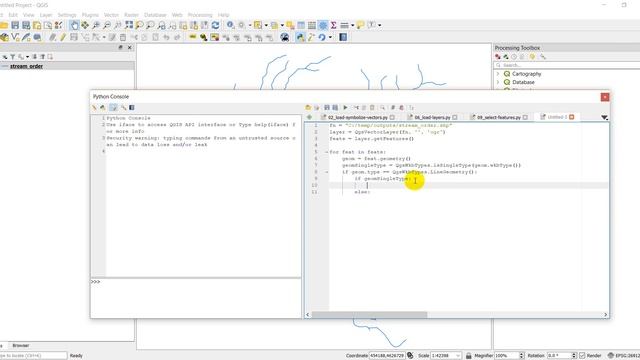Screen dimensions: 640x360
Task: Expand the Cartography toolbox group
Action: [x=498, y=74]
